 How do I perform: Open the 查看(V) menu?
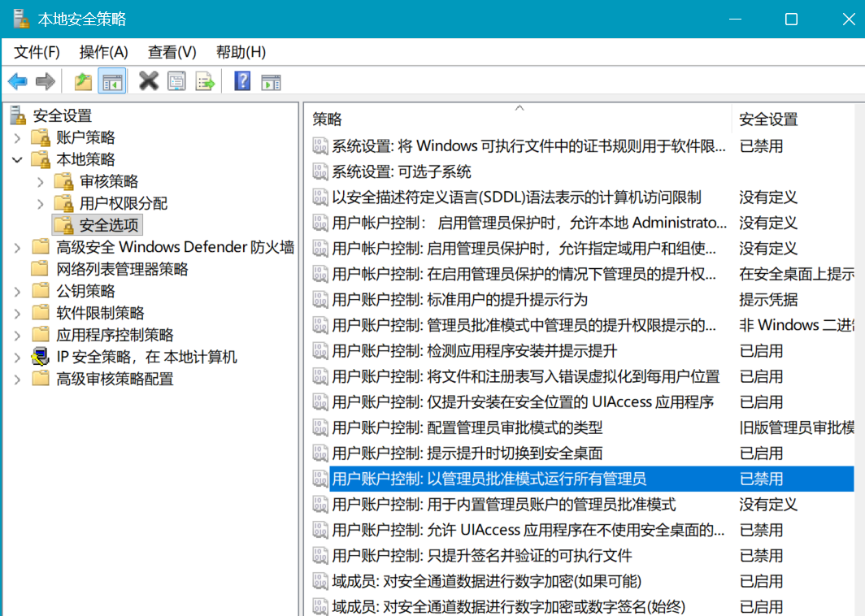pos(172,52)
